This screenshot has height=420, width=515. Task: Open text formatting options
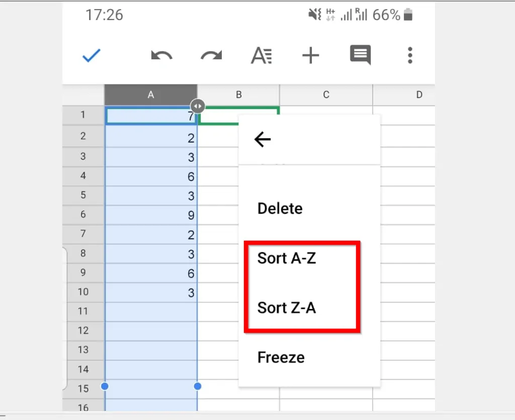261,56
